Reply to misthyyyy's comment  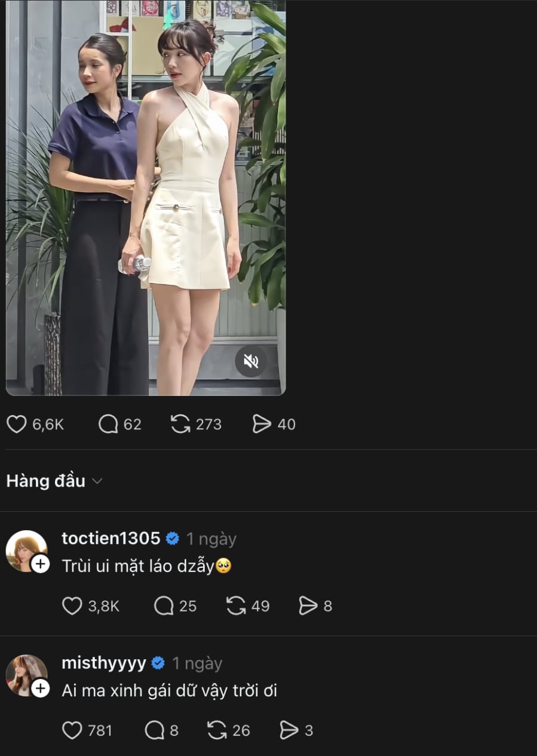coord(155,730)
